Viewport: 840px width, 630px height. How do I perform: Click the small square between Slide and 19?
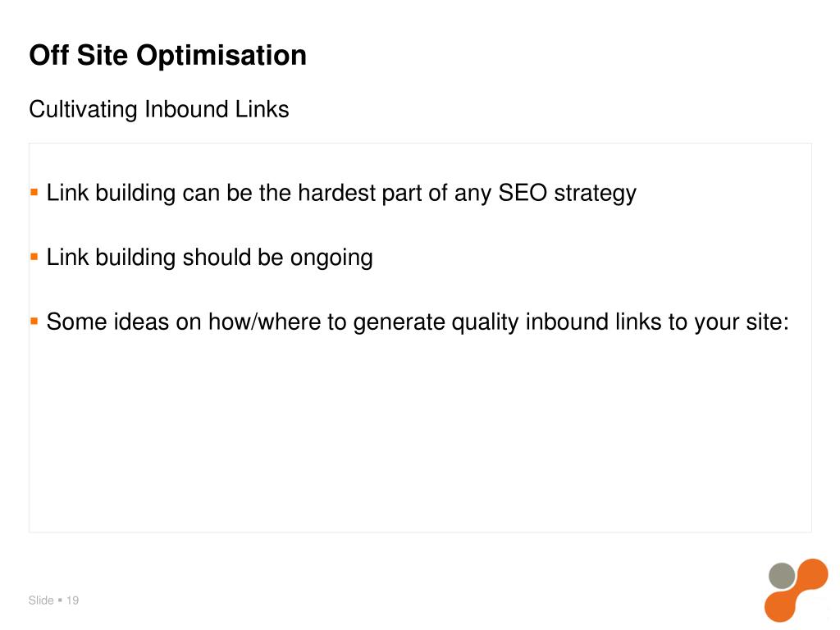tap(60, 600)
